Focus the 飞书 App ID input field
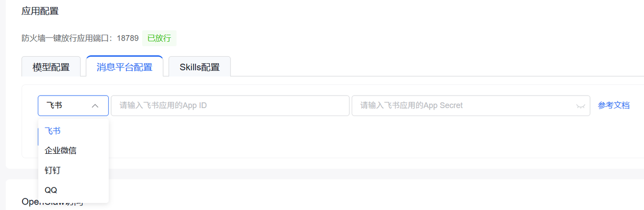 point(230,106)
